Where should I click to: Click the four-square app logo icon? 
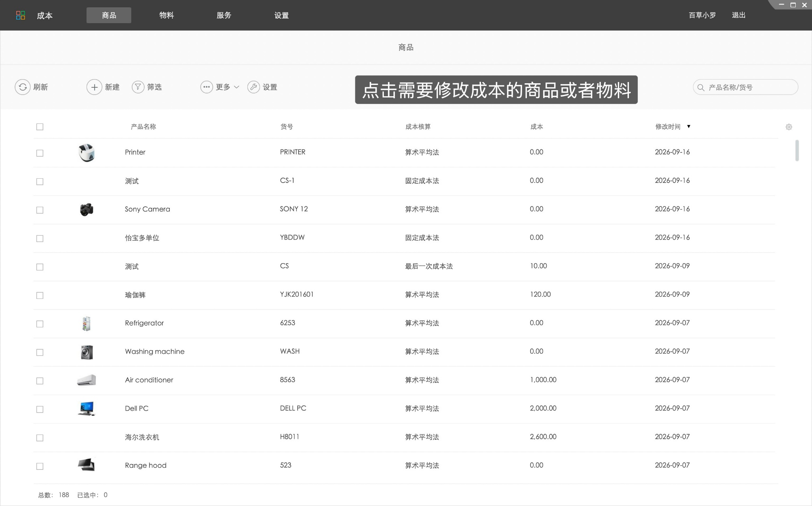click(20, 15)
